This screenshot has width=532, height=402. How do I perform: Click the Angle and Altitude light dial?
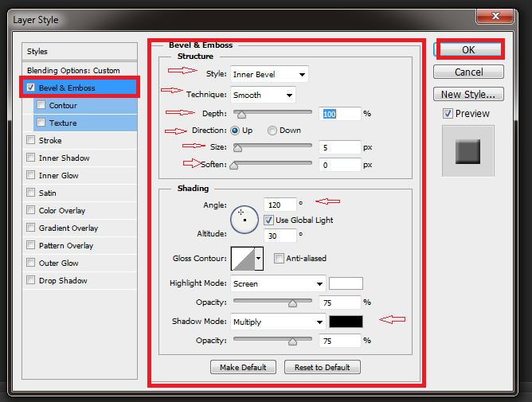pyautogui.click(x=244, y=220)
